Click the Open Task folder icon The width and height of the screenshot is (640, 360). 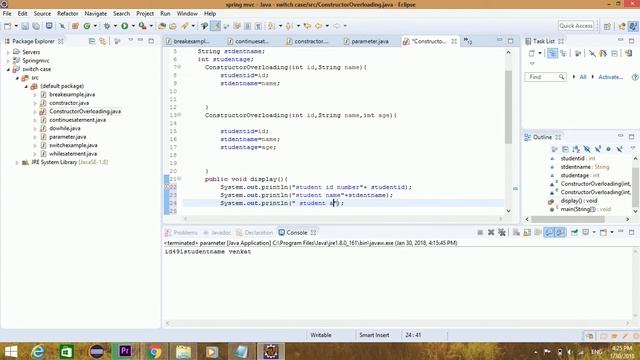pyautogui.click(x=173, y=26)
